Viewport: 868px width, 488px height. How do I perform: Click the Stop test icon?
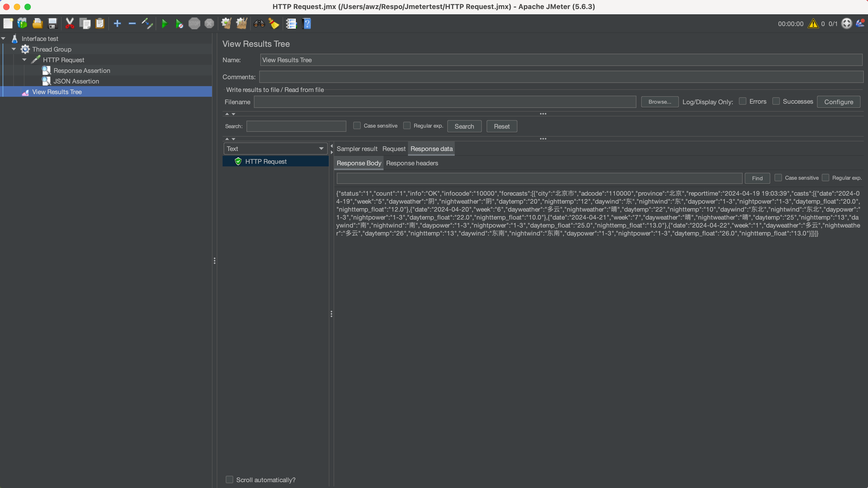pyautogui.click(x=194, y=24)
